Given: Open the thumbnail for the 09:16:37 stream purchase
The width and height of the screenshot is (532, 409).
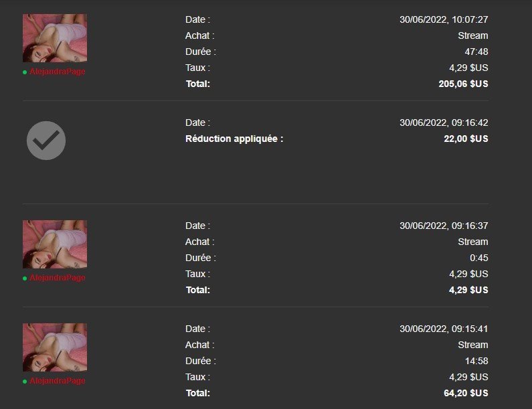Looking at the screenshot, I should [55, 244].
